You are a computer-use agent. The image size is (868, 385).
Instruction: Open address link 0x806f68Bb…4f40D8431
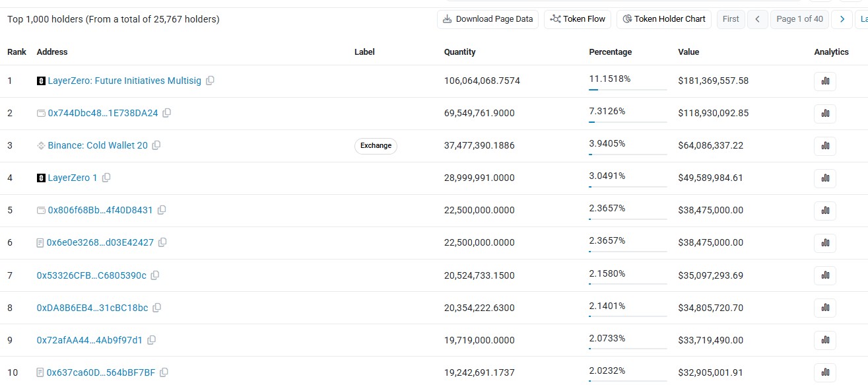tap(100, 210)
